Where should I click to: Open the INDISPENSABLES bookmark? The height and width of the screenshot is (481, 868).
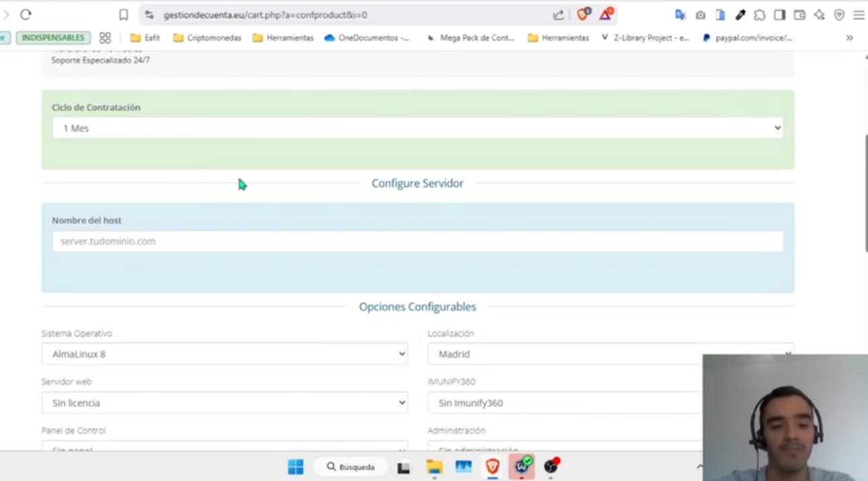click(53, 38)
